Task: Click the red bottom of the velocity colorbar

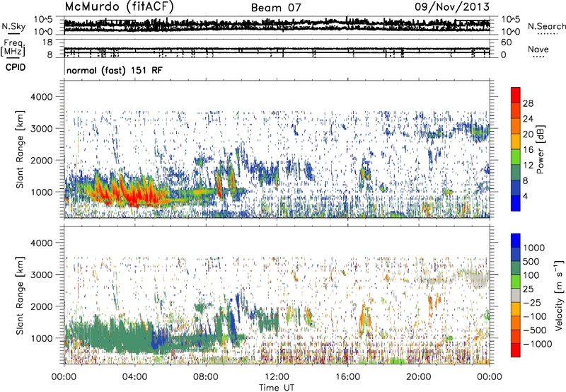Action: pyautogui.click(x=516, y=350)
